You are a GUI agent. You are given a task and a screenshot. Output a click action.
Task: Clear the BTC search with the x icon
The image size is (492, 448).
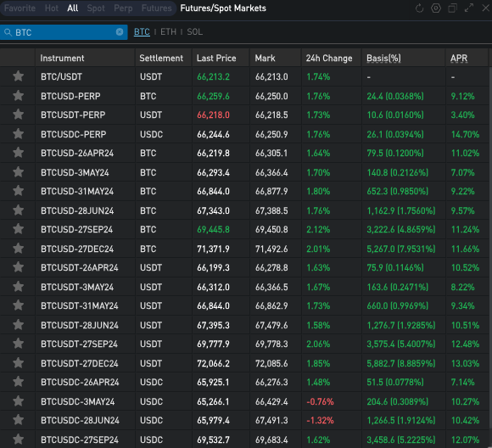pyautogui.click(x=120, y=31)
